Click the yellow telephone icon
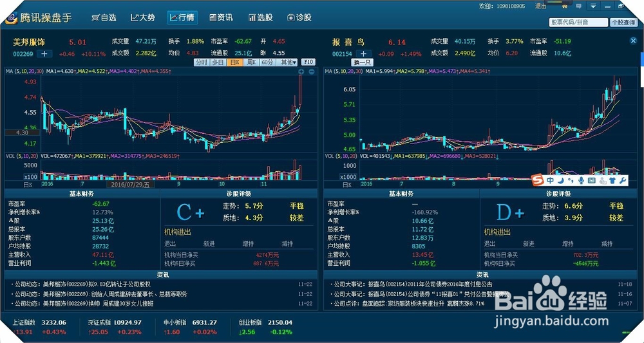644x343 pixels. (x=565, y=6)
